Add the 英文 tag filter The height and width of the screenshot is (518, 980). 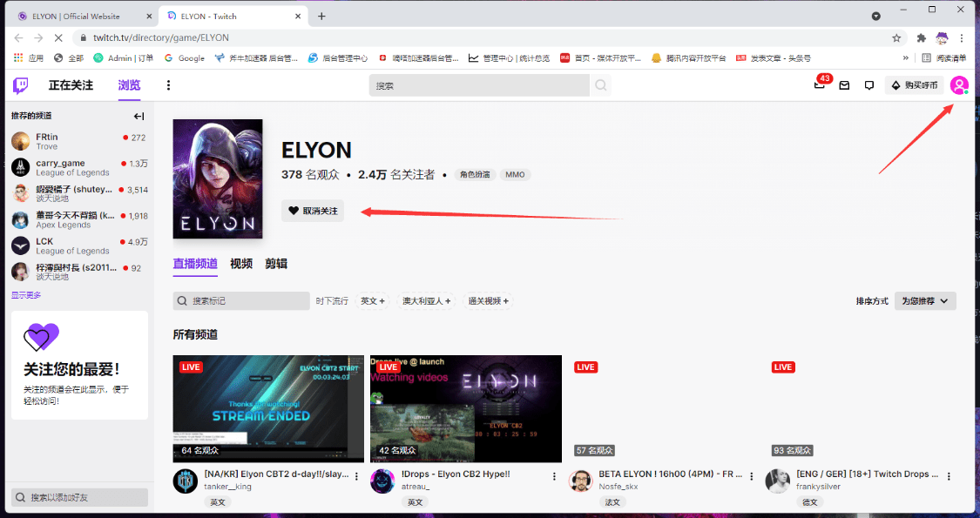pos(373,301)
